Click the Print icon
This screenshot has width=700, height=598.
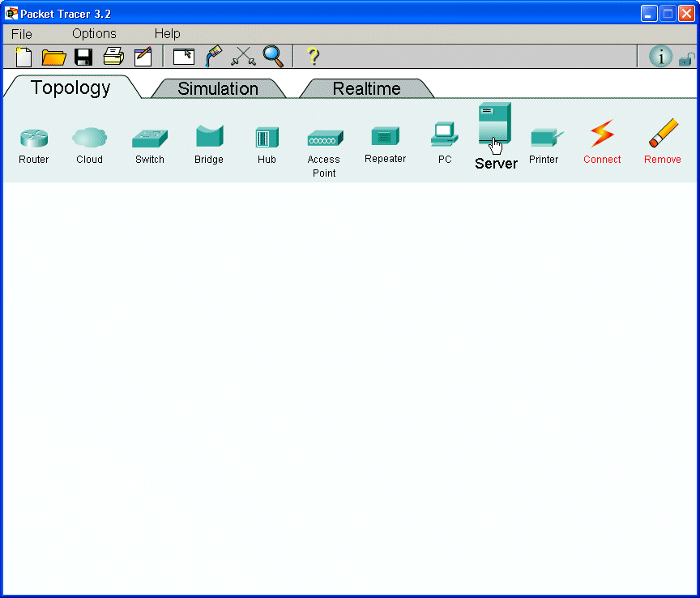coord(113,56)
